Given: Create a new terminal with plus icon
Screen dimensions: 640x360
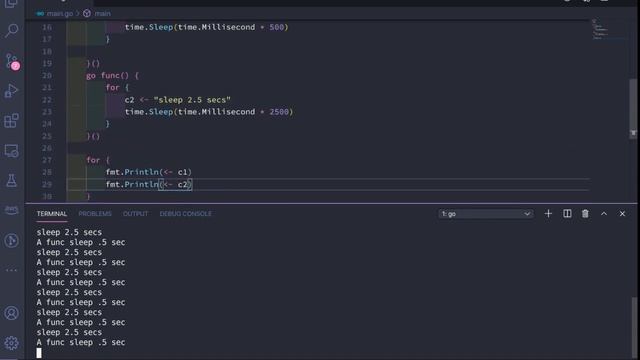Looking at the screenshot, I should [548, 213].
